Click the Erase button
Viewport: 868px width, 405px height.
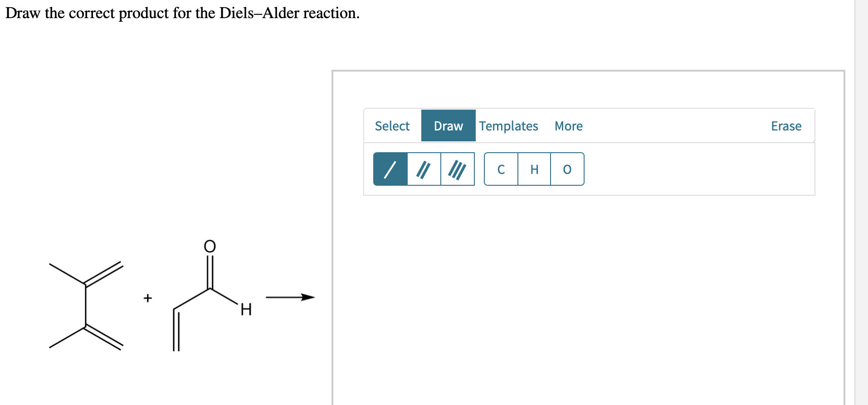pos(786,126)
